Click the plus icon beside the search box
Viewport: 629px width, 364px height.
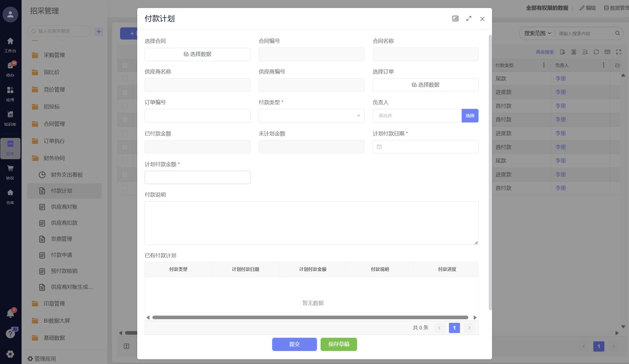(x=99, y=31)
